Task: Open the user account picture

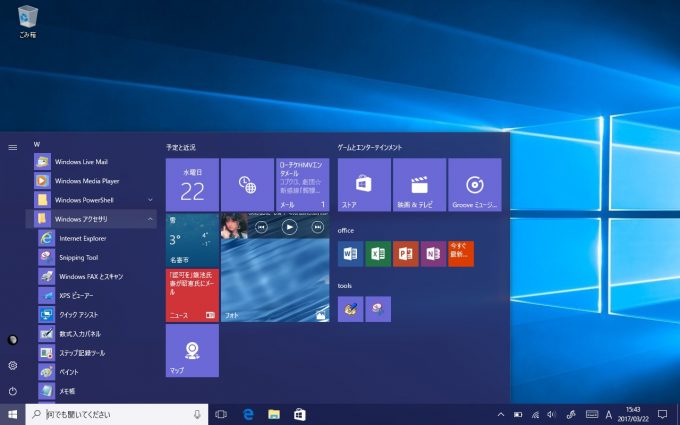Action: tap(13, 340)
